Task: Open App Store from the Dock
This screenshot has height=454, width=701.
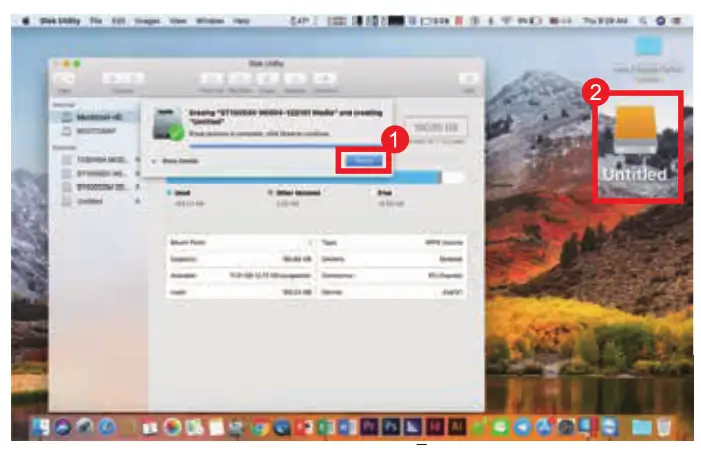Action: [544, 427]
